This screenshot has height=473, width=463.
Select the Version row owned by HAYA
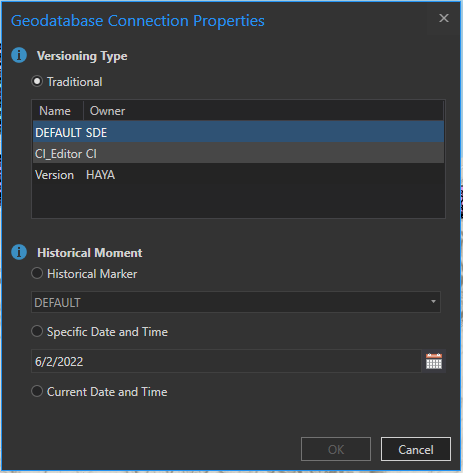point(238,175)
